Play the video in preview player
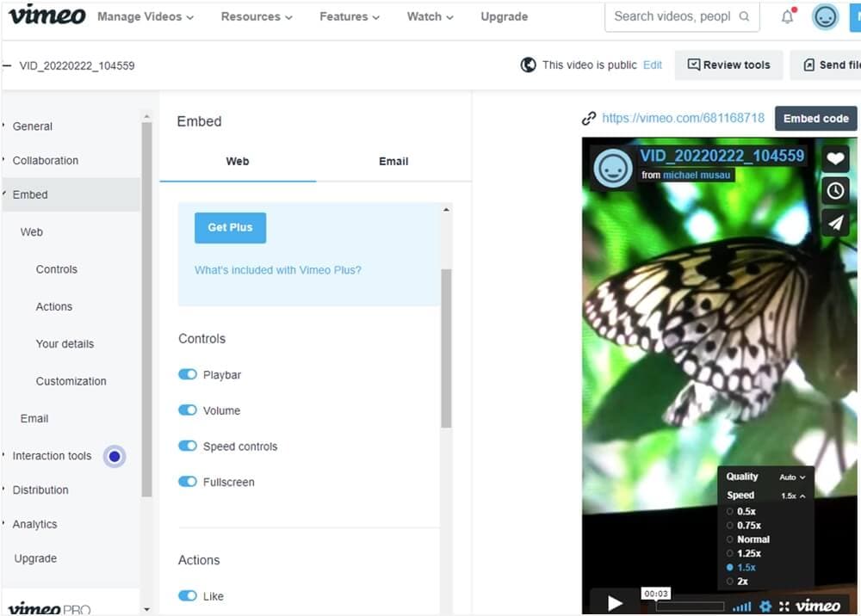 point(615,604)
